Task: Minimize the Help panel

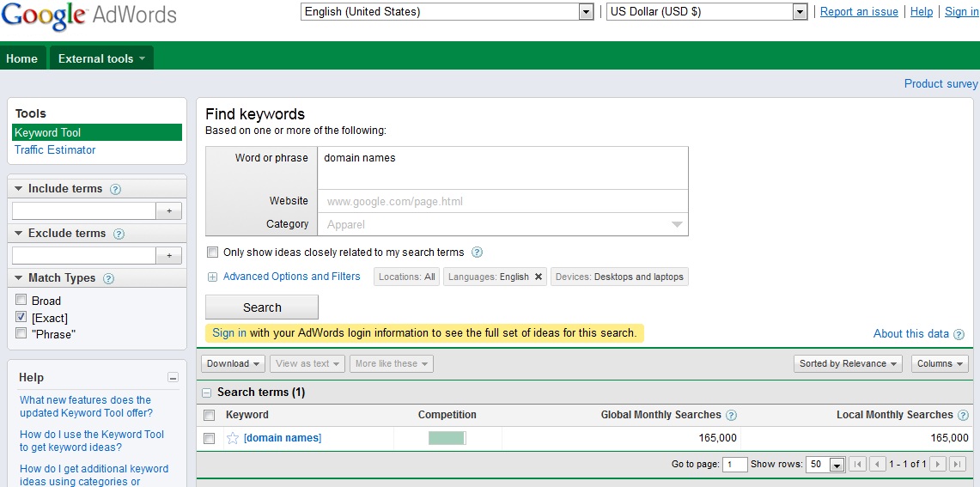Action: click(x=173, y=378)
